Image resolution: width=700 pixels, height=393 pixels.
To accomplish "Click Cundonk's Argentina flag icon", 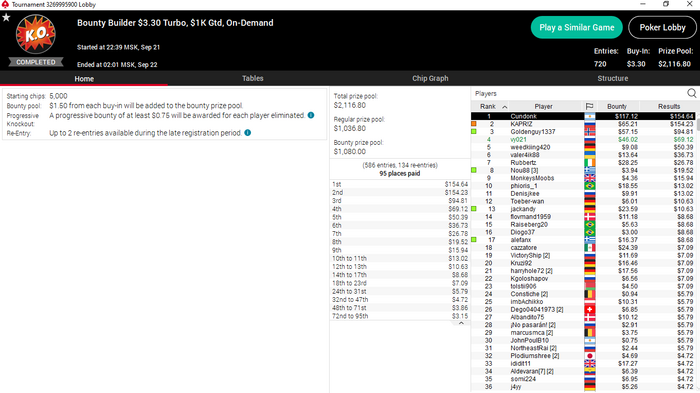I will [590, 116].
